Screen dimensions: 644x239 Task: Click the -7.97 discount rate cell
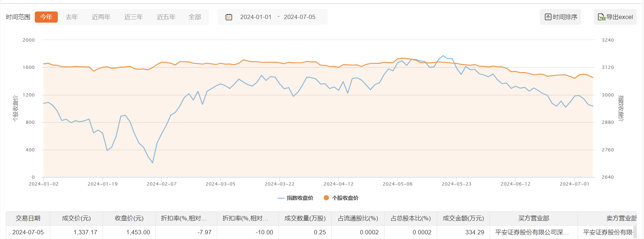pos(186,232)
